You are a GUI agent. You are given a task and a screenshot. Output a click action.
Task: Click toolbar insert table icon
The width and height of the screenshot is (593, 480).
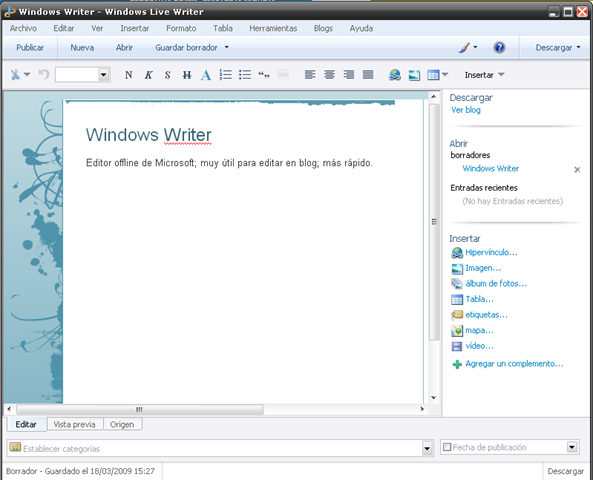click(x=433, y=75)
